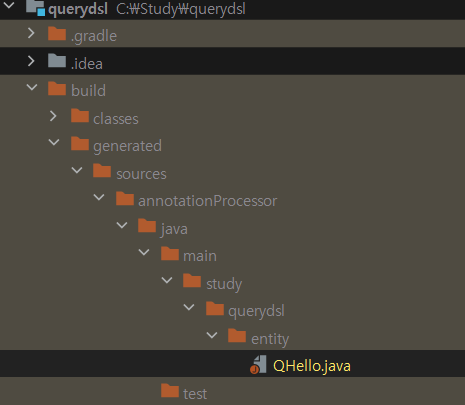Click the QHello.java file icon
This screenshot has width=465, height=405.
point(258,365)
